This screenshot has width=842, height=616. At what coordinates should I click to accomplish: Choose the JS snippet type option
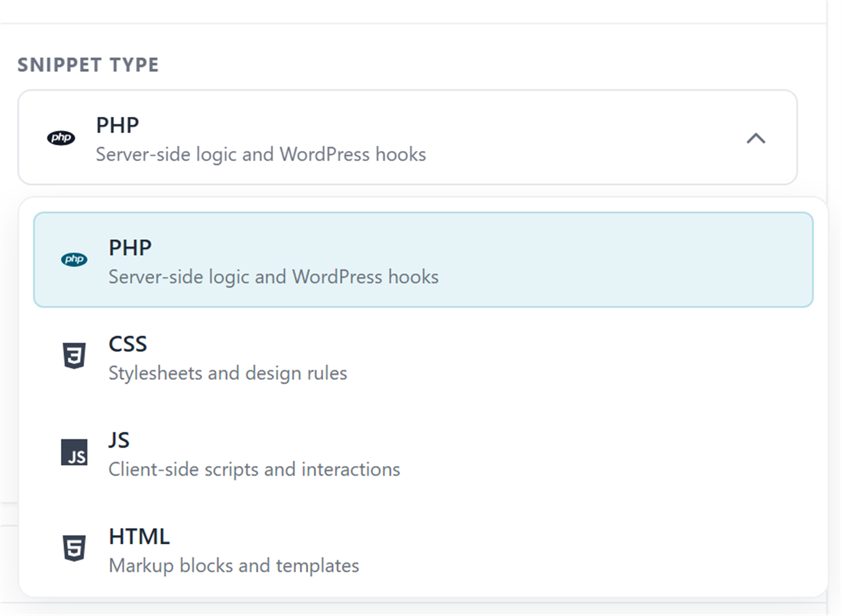(x=423, y=452)
